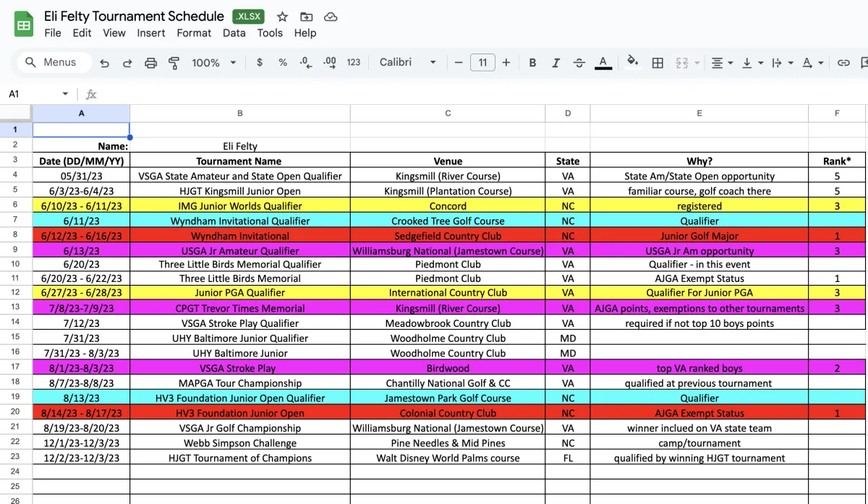
Task: Select column B header
Action: coord(240,113)
